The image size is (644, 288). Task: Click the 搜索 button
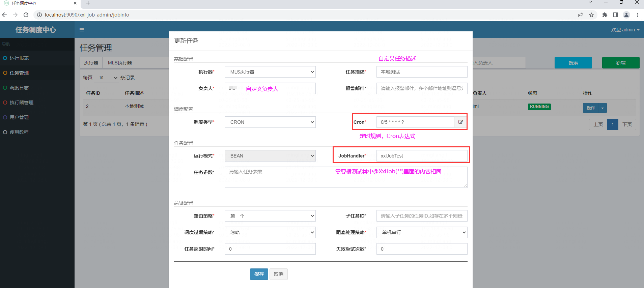tap(573, 63)
